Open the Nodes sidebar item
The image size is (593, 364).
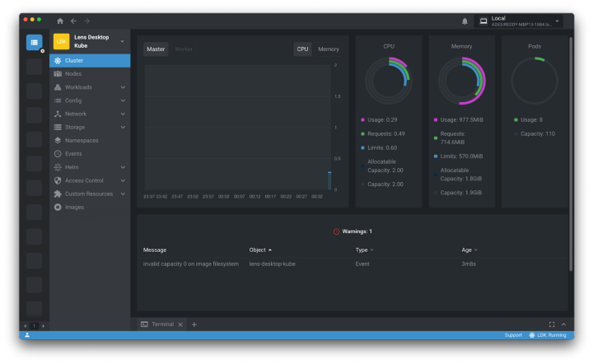point(73,74)
